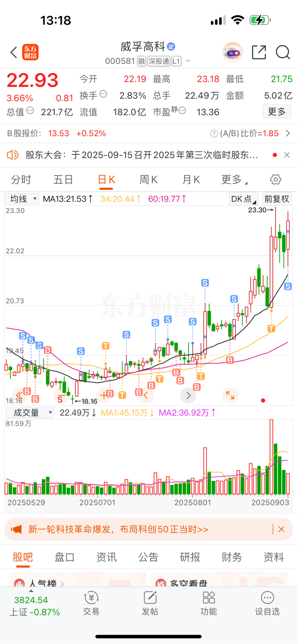Select the 股吧 tab

23,557
